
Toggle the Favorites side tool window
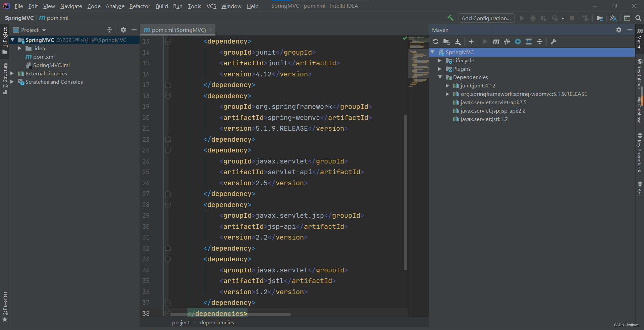tap(5, 307)
